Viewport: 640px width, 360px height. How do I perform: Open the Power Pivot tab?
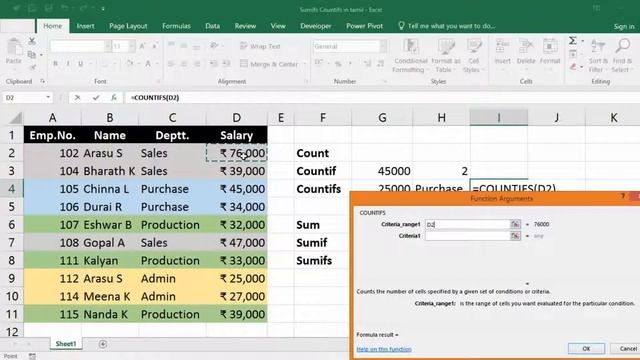click(364, 26)
